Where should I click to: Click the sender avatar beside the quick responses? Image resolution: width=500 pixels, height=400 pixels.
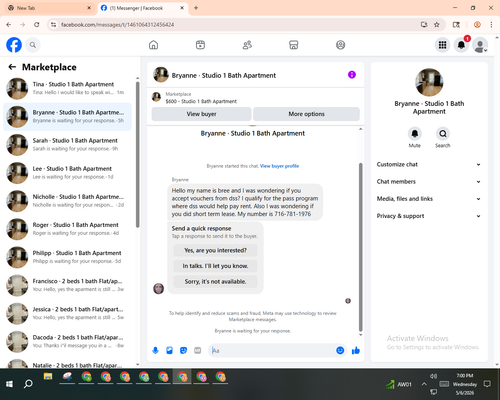pyautogui.click(x=159, y=288)
